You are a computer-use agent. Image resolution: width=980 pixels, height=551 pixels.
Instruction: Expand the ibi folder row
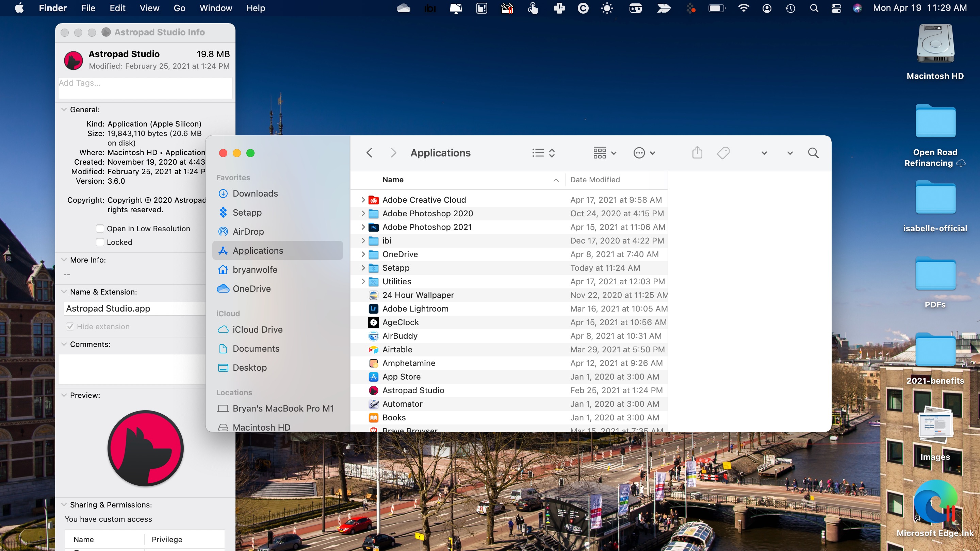[x=363, y=241]
